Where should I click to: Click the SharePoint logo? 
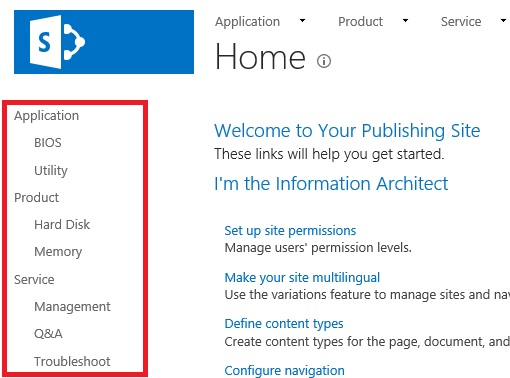(104, 42)
